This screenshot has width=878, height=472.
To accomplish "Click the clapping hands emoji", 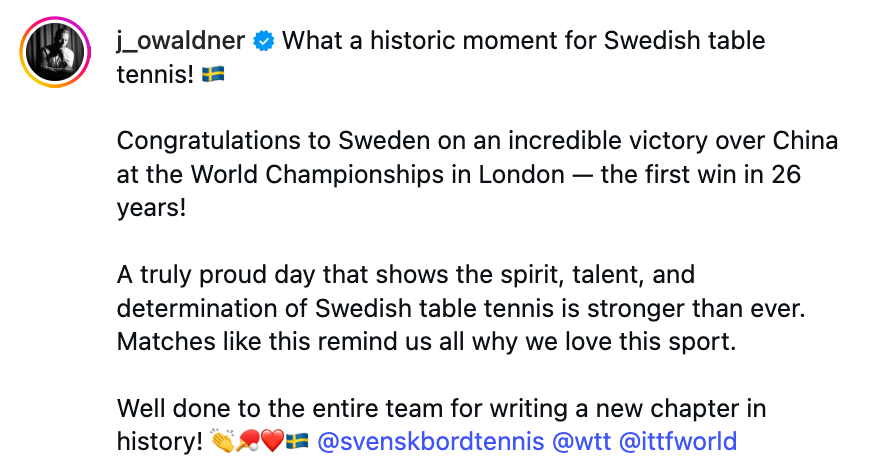I will pos(222,441).
